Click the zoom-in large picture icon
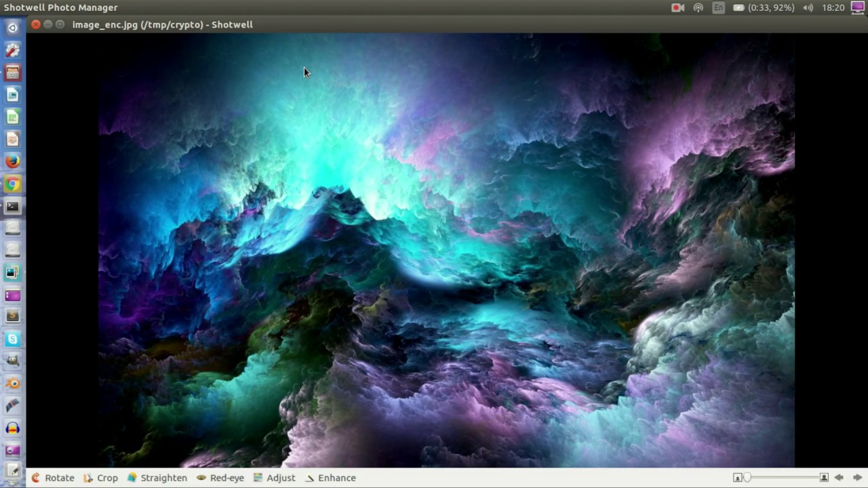Viewport: 868px width, 488px height. (824, 478)
